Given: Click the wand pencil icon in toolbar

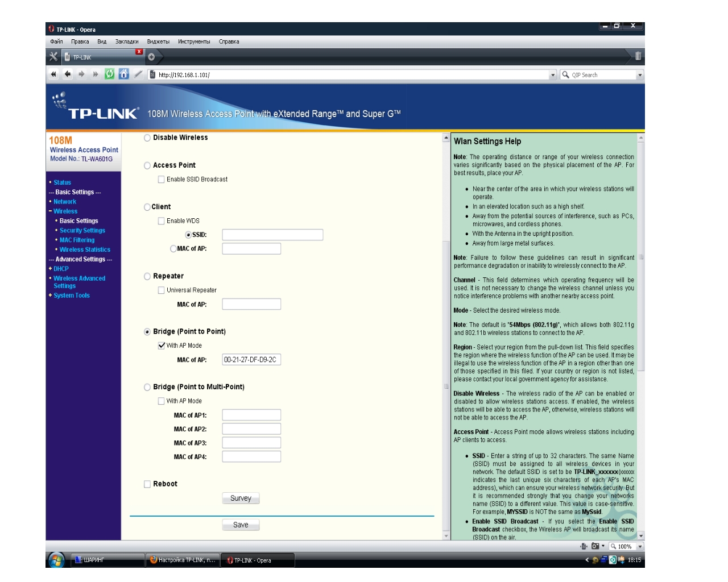Looking at the screenshot, I should tap(138, 74).
